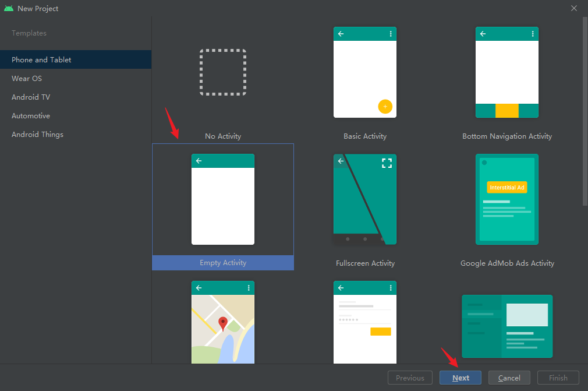This screenshot has height=391, width=588.
Task: Click the Google AdMob Ads Activity label
Action: (x=507, y=263)
